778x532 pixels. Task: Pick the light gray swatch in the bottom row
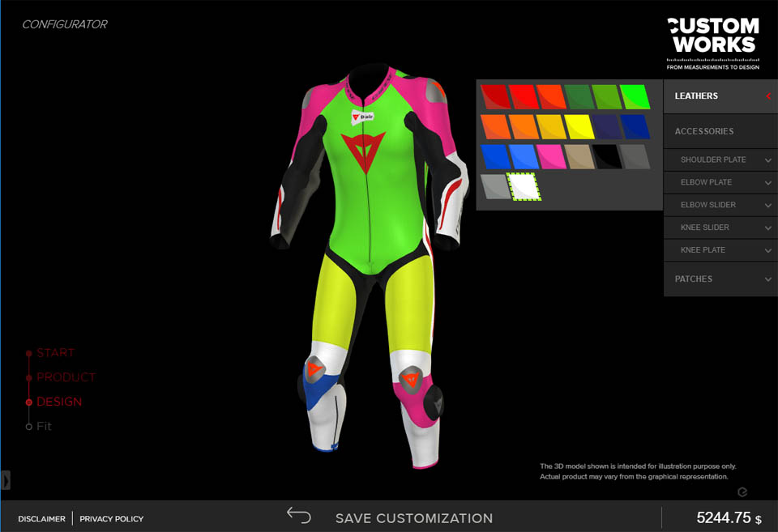[495, 187]
